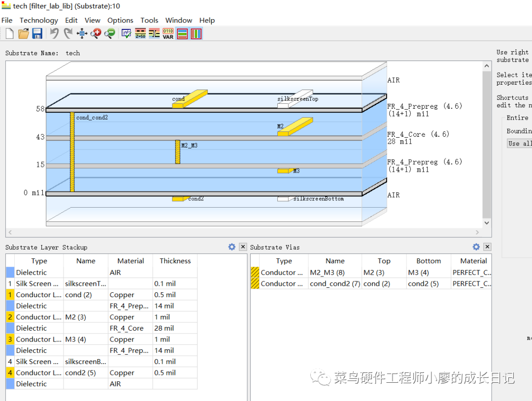Click the vertical stackup view icon
The height and width of the screenshot is (401, 532).
coord(196,33)
